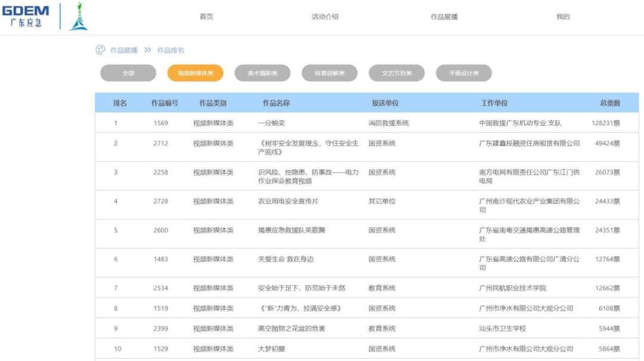The image size is (644, 361).
Task: Select the 平面设计类 category filter
Action: point(464,73)
